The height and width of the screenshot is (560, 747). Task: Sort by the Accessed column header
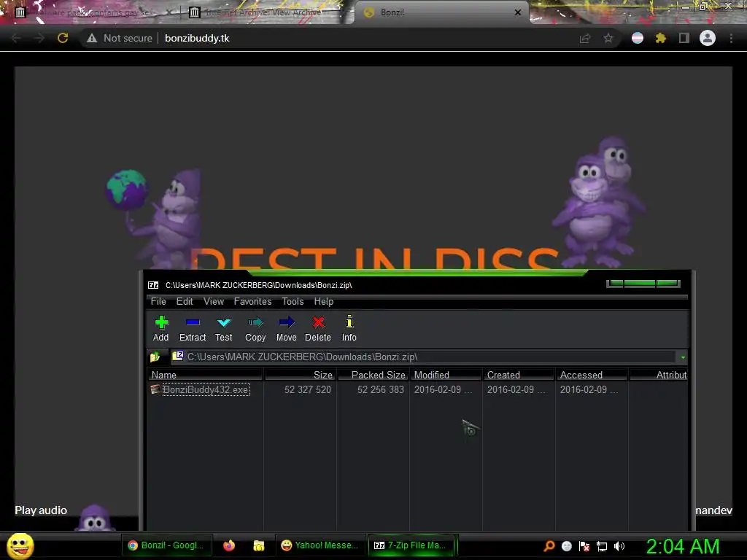pyautogui.click(x=592, y=375)
